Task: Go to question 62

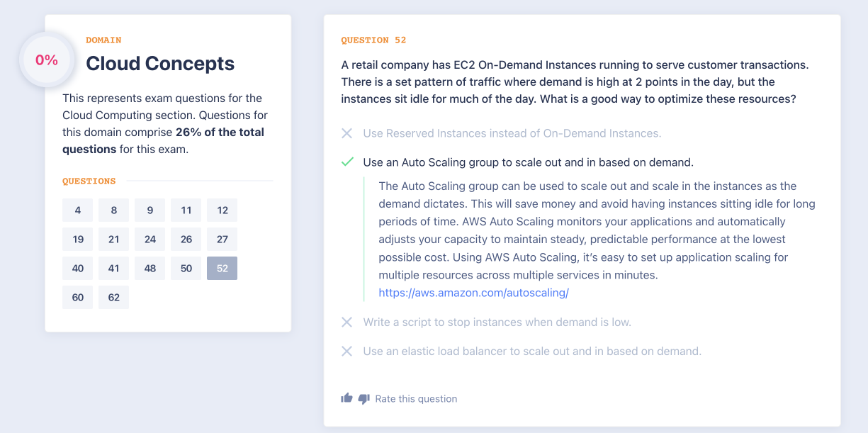Action: pos(114,298)
